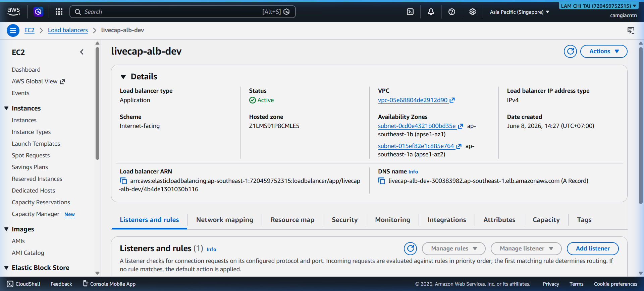Switch to the Security tab
644x291 pixels.
[344, 220]
